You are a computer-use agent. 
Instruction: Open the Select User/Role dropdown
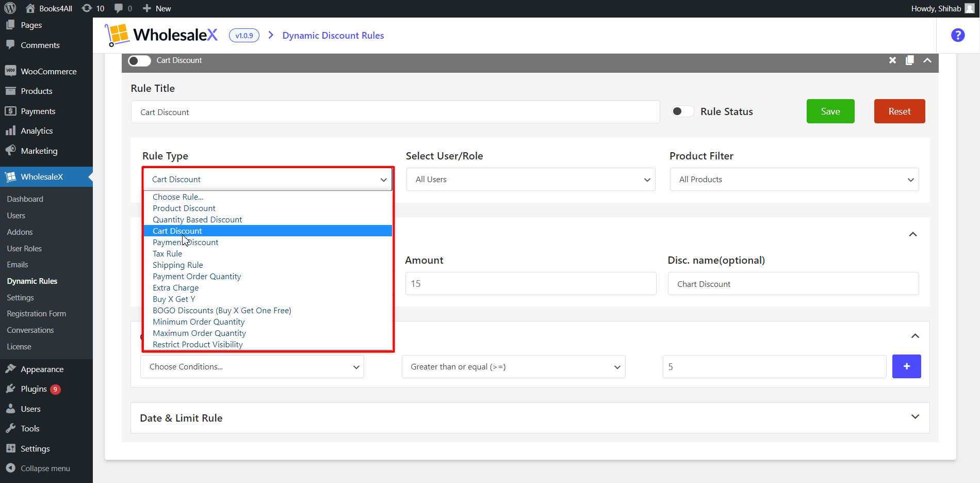point(531,179)
